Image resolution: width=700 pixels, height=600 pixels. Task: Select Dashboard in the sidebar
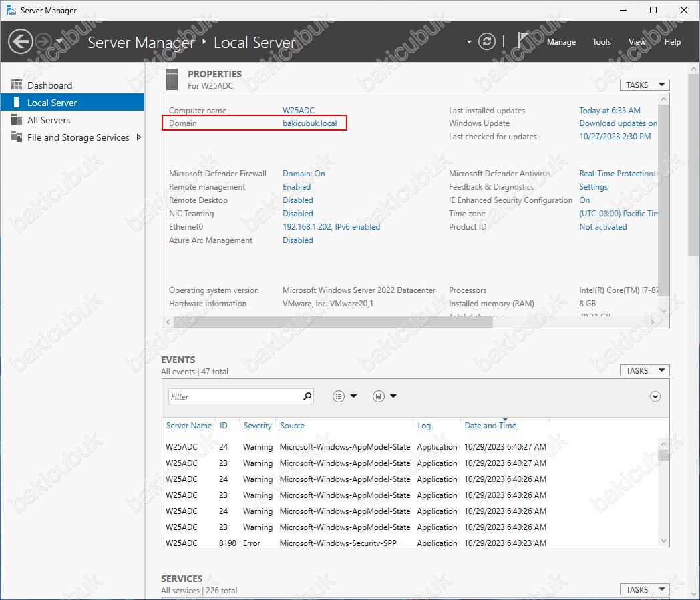click(x=72, y=85)
